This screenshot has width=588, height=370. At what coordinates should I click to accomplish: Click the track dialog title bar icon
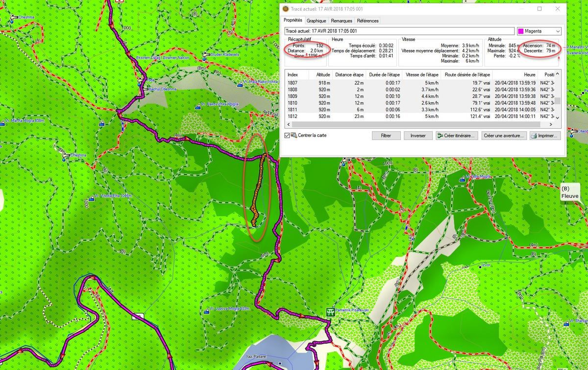point(286,9)
